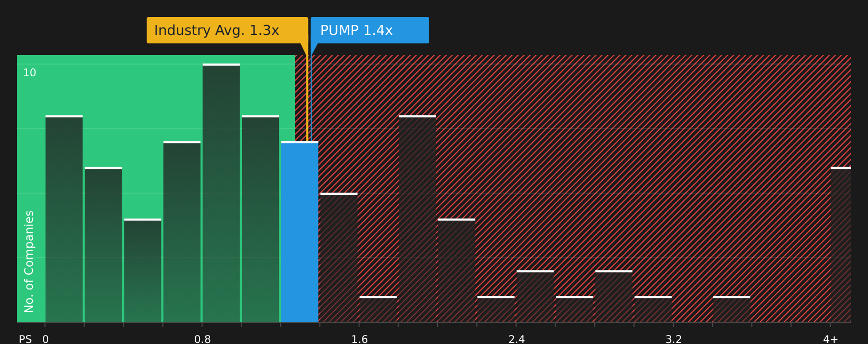868x344 pixels.
Task: Select the 4+ bar at chart edge
Action: coord(841,245)
